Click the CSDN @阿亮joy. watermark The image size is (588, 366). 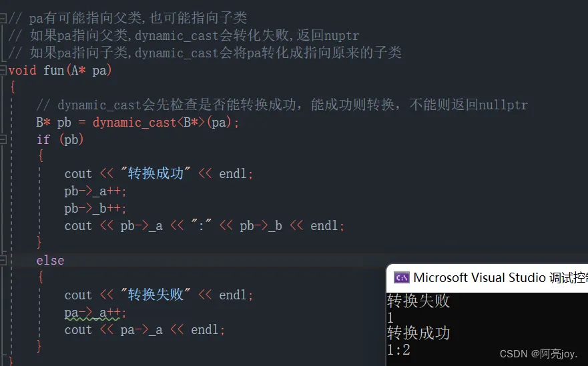pos(538,354)
